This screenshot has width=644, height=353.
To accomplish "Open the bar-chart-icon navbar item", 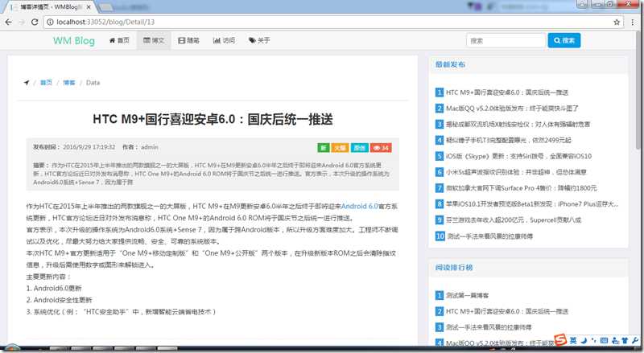I will coord(225,40).
